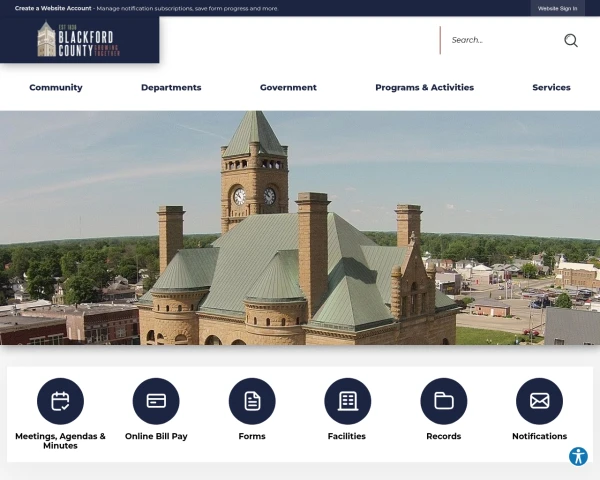Follow the Create a Website Account link
Viewport: 600px width, 480px height.
click(x=53, y=8)
